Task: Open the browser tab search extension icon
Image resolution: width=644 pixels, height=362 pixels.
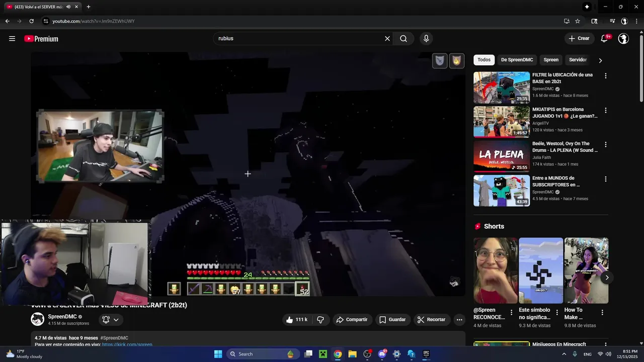Action: coord(594,21)
